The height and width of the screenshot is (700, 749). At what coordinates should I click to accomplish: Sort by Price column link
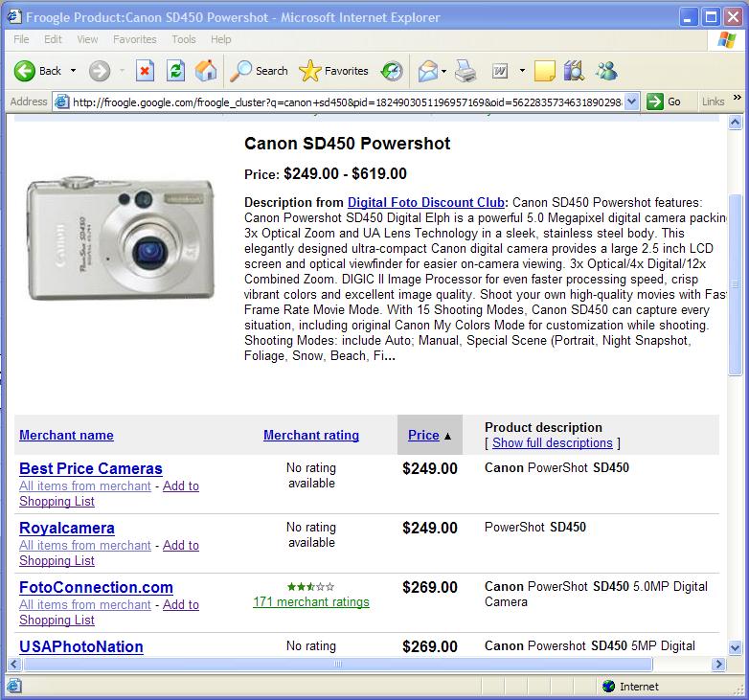pyautogui.click(x=423, y=435)
